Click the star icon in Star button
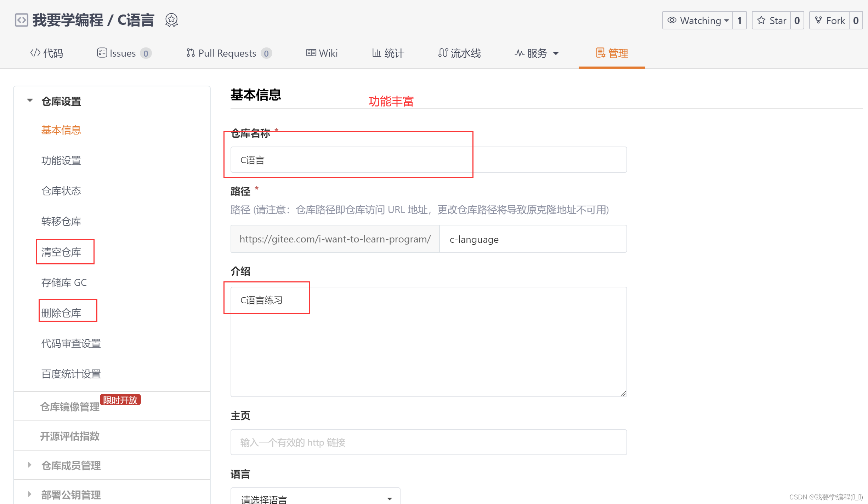Screen dimensions: 868x504 pyautogui.click(x=761, y=20)
